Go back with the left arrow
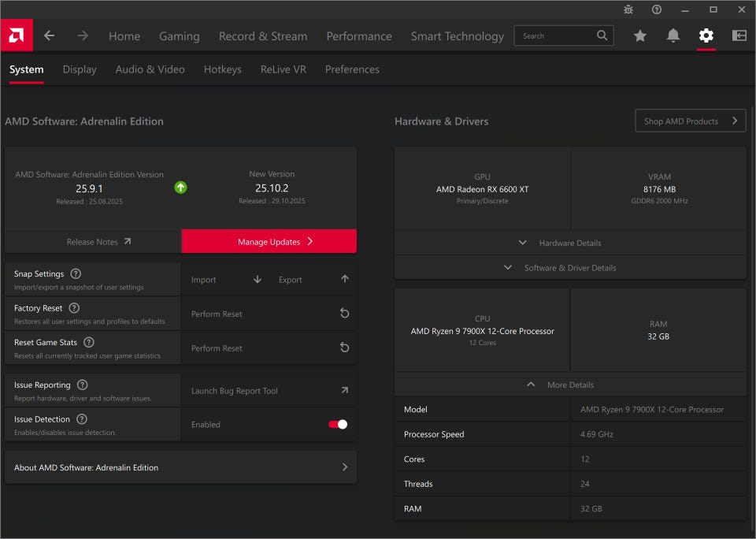The image size is (756, 539). 50,35
